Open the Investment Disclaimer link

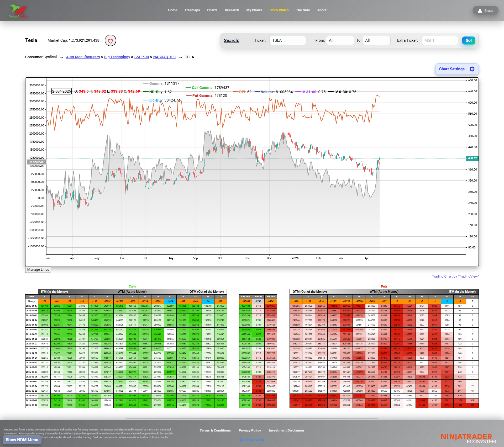click(x=286, y=430)
